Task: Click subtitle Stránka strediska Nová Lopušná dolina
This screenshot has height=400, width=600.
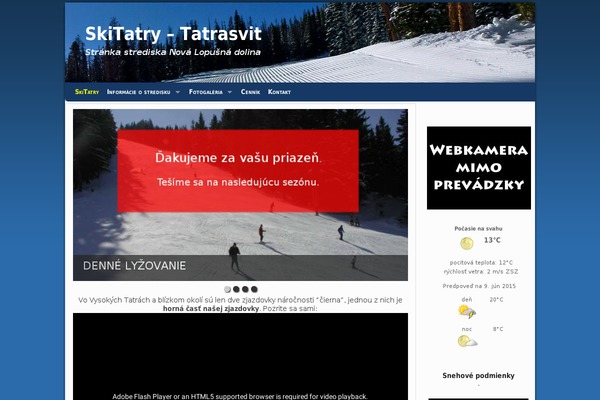Action: tap(173, 52)
